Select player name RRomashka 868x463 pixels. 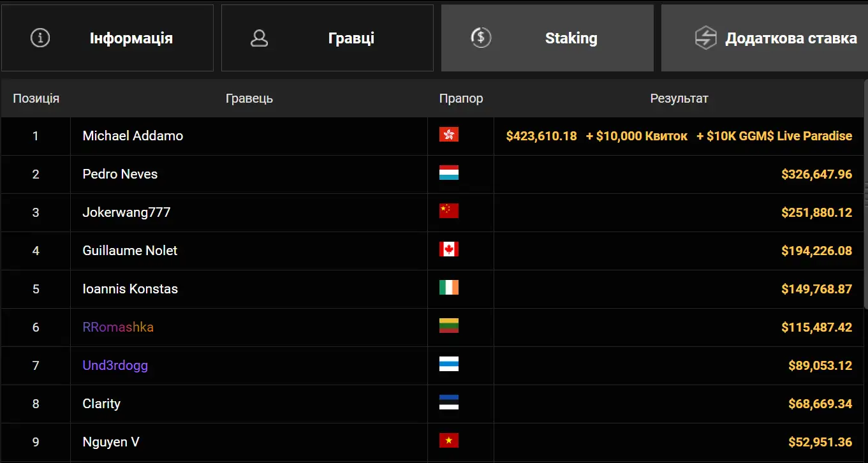coord(118,327)
